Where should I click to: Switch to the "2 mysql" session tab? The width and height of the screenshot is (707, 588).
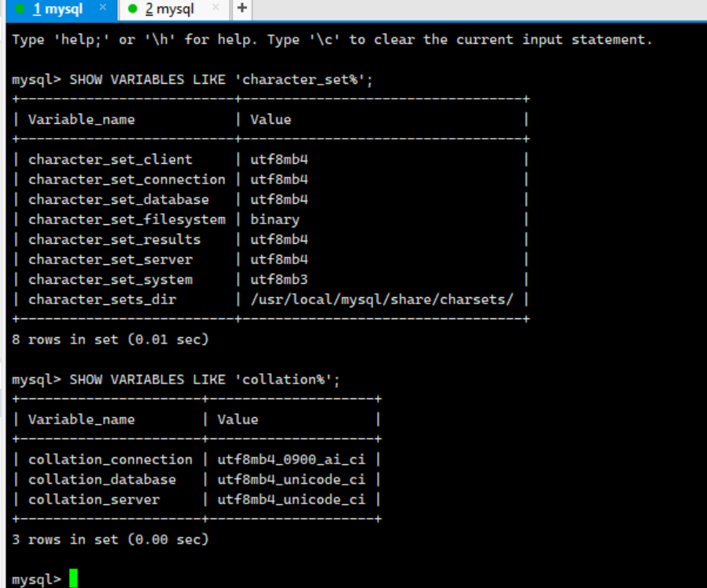click(169, 9)
